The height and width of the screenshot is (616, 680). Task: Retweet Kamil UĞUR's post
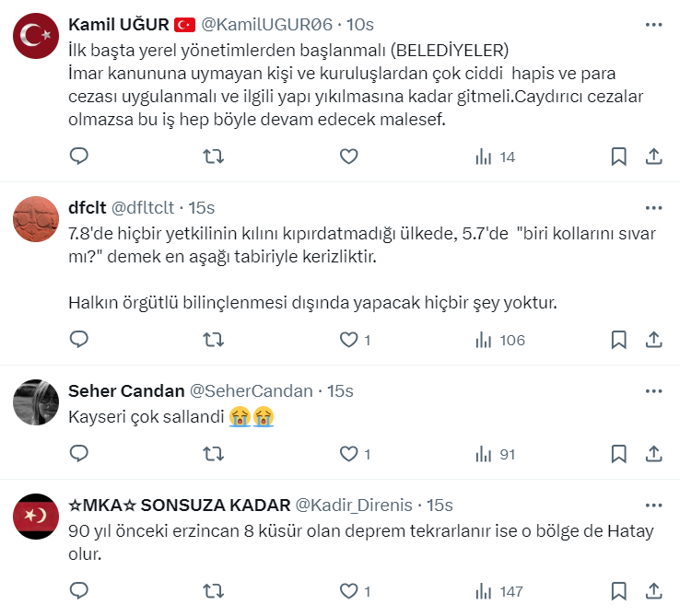(x=213, y=157)
